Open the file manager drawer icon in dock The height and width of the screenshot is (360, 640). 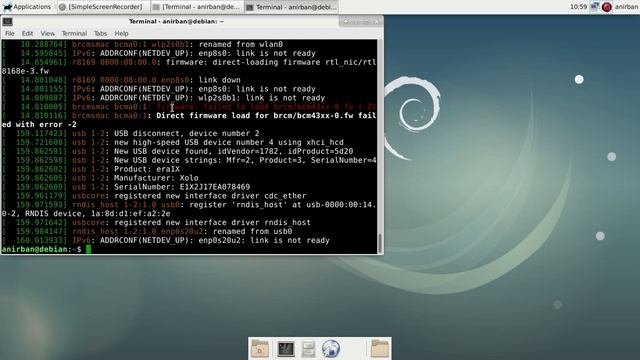(309, 349)
